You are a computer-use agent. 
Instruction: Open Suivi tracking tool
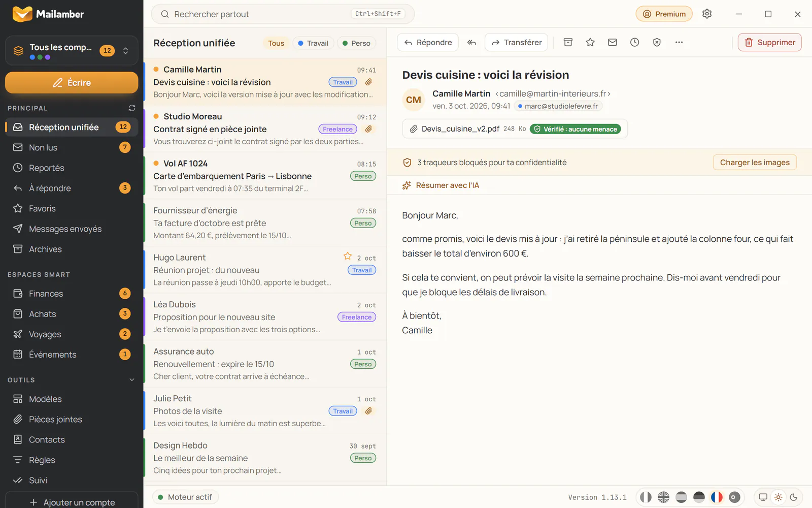pyautogui.click(x=72, y=480)
